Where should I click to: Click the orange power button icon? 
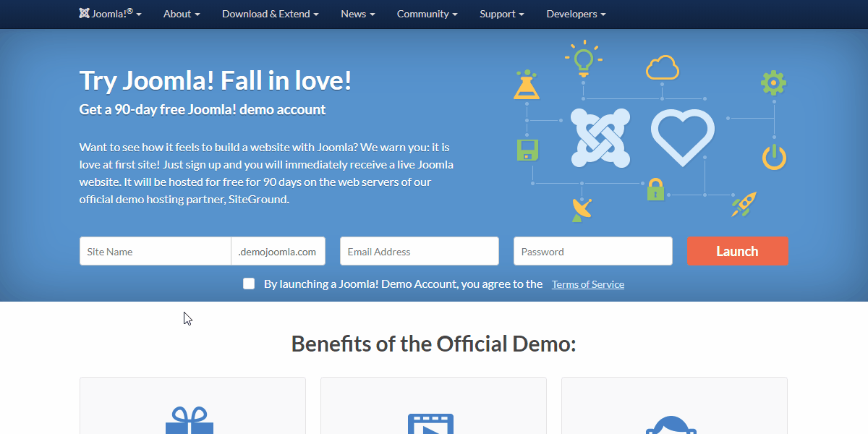tap(774, 157)
